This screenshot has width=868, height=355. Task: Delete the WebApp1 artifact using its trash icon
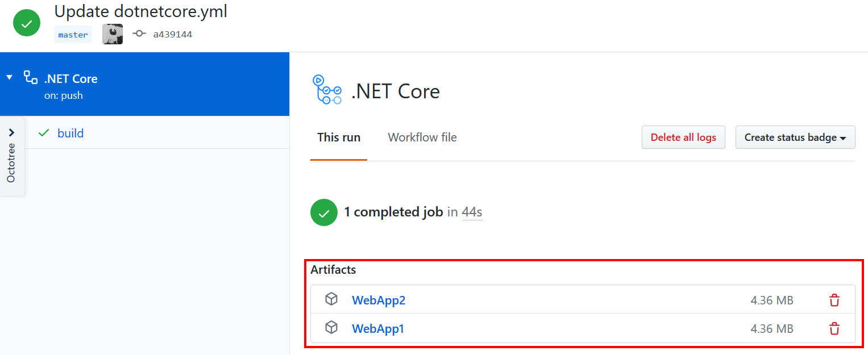[x=834, y=328]
